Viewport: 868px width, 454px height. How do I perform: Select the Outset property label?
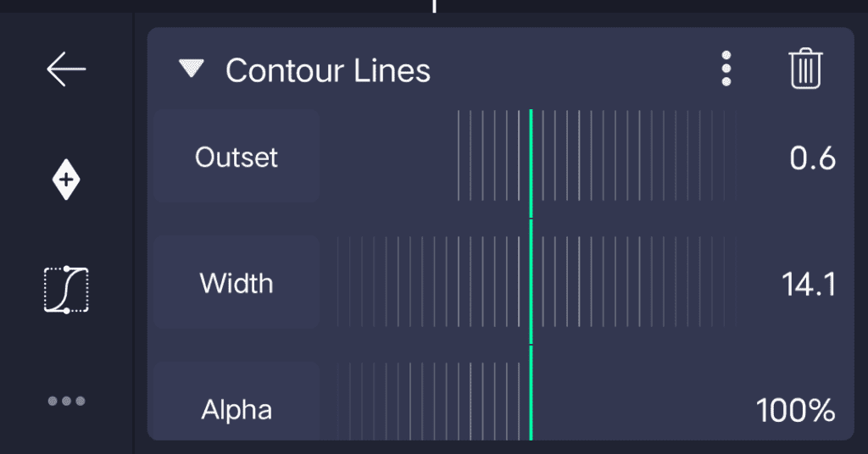(236, 158)
